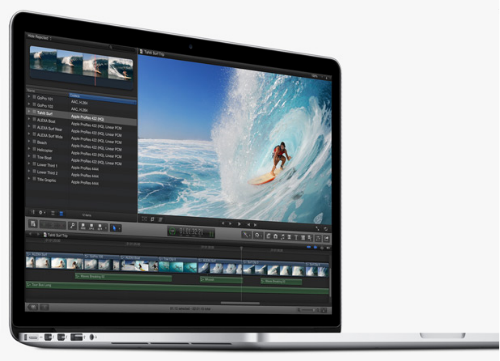Select the Tahiti Surf clip row

[81, 115]
